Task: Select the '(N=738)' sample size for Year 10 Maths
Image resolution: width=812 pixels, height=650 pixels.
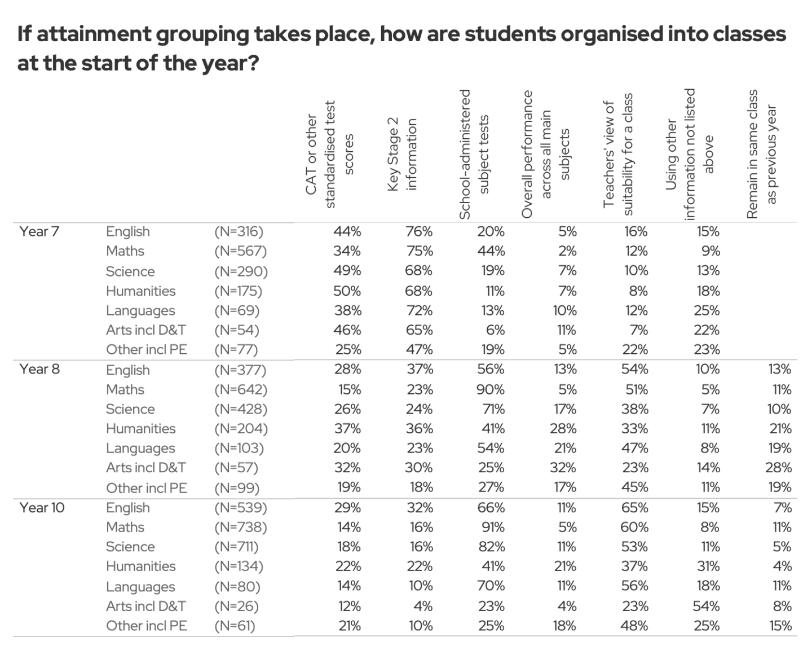Action: click(x=241, y=527)
